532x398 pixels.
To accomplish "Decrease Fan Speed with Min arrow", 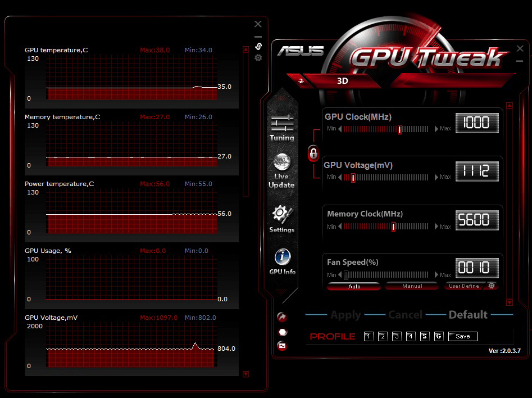I will click(340, 275).
